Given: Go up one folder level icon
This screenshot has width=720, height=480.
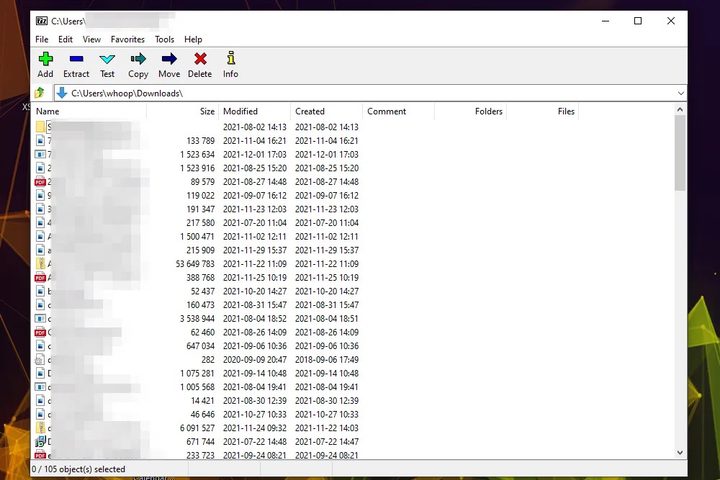Looking at the screenshot, I should (x=40, y=93).
